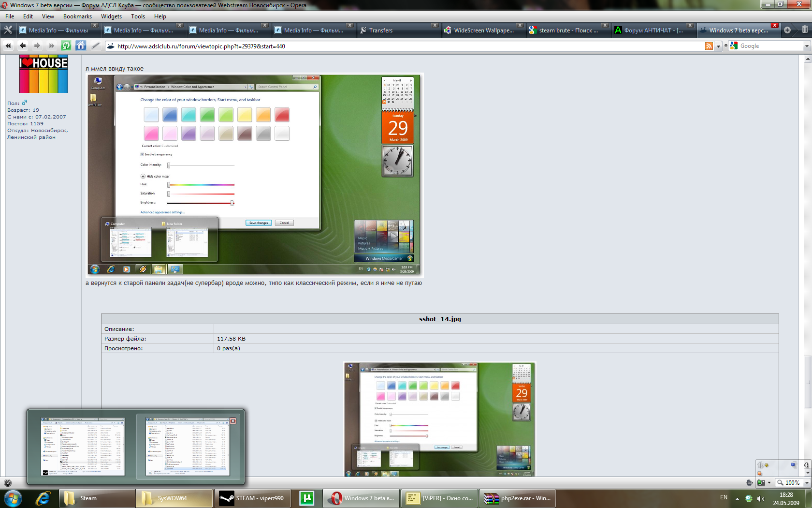Screen dimensions: 812x508
Task: Click the Opera Reload button
Action: [x=66, y=46]
